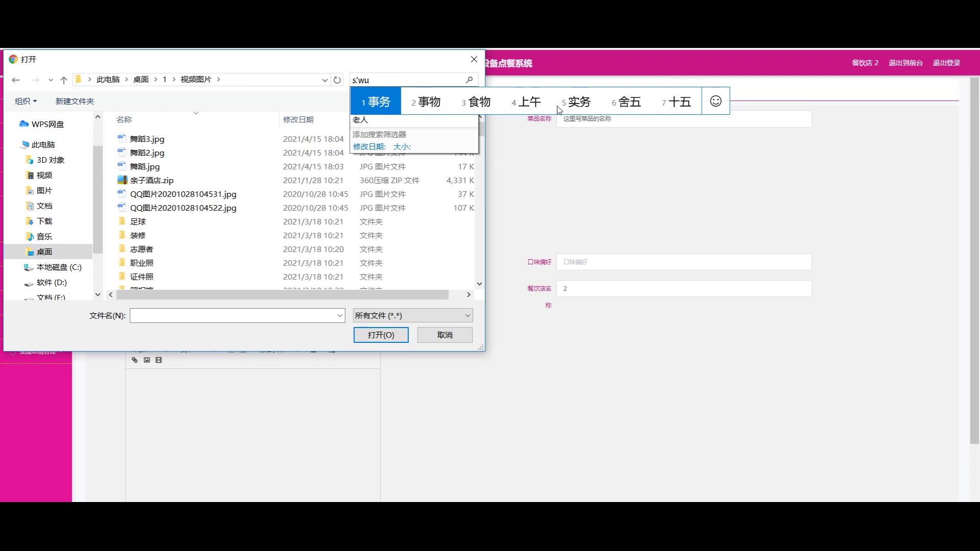Click the 打开(O) button
The height and width of the screenshot is (551, 980).
[381, 335]
